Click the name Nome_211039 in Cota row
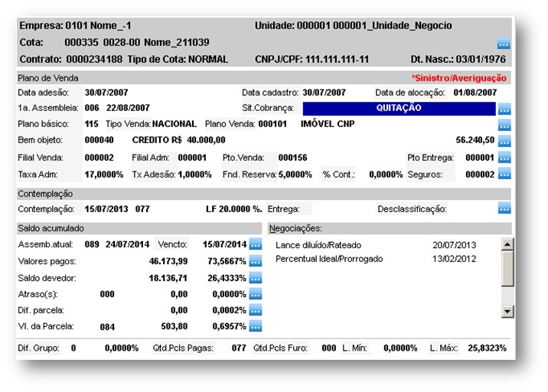Image resolution: width=548 pixels, height=392 pixels. [x=177, y=42]
